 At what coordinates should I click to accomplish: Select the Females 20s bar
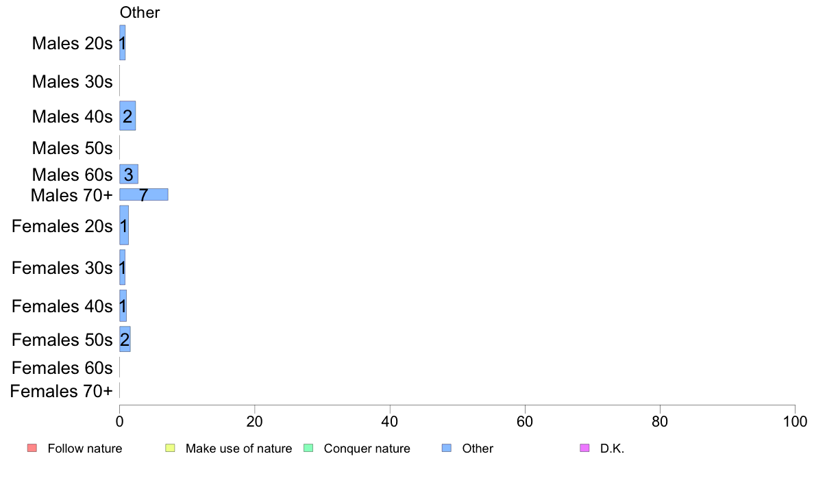tap(124, 225)
